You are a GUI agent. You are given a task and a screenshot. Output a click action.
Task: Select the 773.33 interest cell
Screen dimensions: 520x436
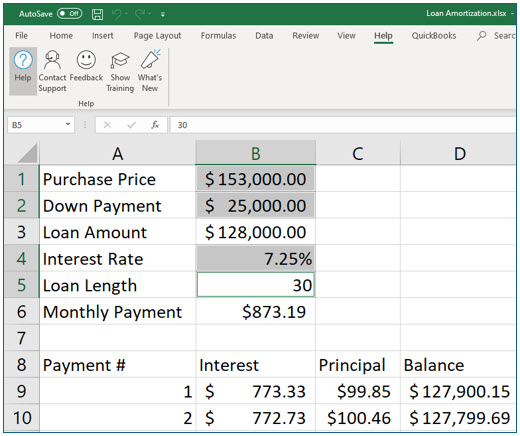(x=256, y=391)
